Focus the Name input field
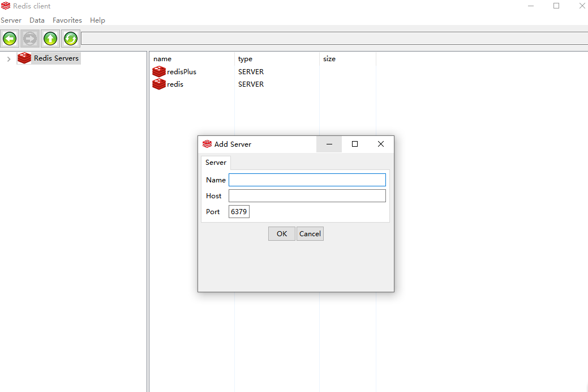Viewport: 588px width, 392px height. coord(307,180)
